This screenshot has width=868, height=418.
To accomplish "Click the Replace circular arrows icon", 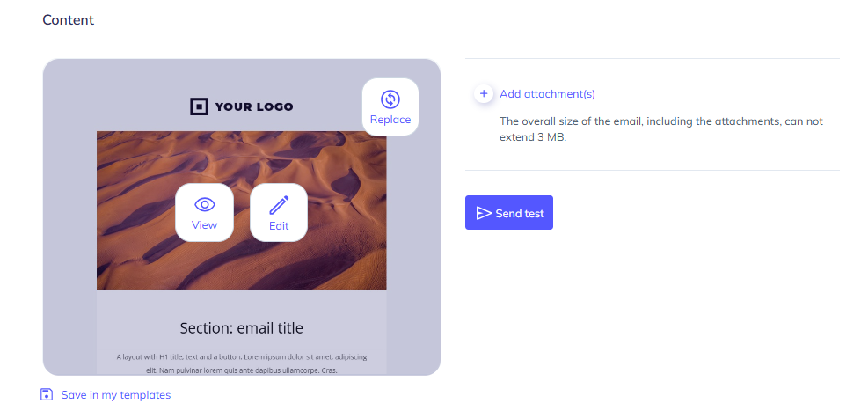I will (x=390, y=99).
